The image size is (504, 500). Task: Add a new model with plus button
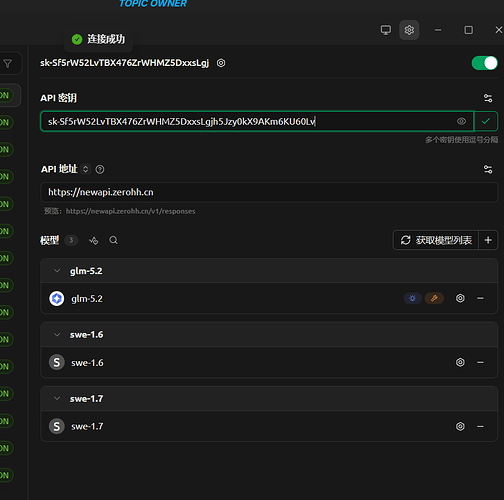[488, 240]
